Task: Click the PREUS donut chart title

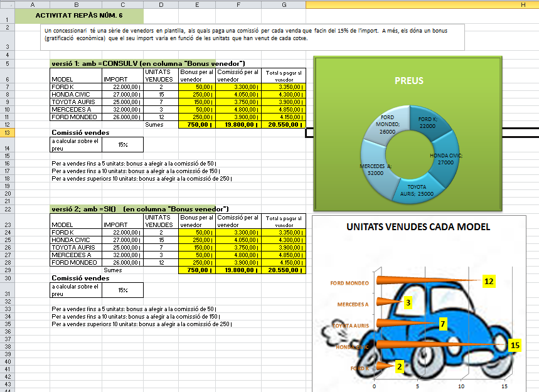Action: (408, 80)
